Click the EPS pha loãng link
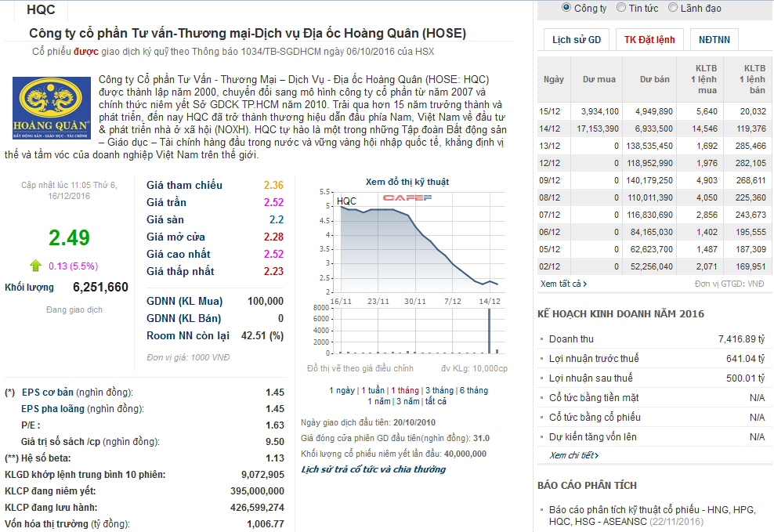The width and height of the screenshot is (774, 532). coord(52,409)
